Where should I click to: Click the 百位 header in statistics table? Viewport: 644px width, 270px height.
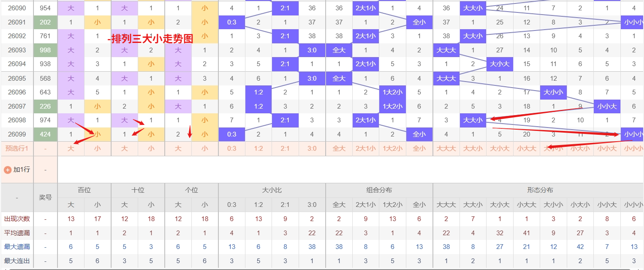pyautogui.click(x=84, y=190)
